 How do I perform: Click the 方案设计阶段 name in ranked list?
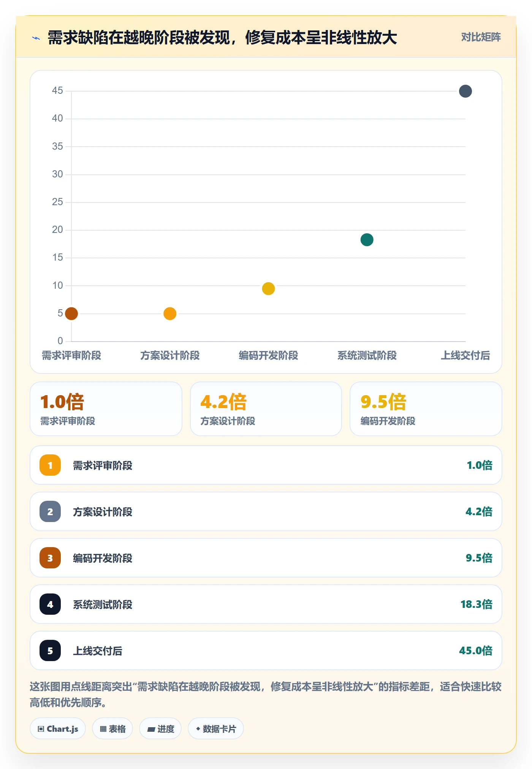tap(103, 512)
